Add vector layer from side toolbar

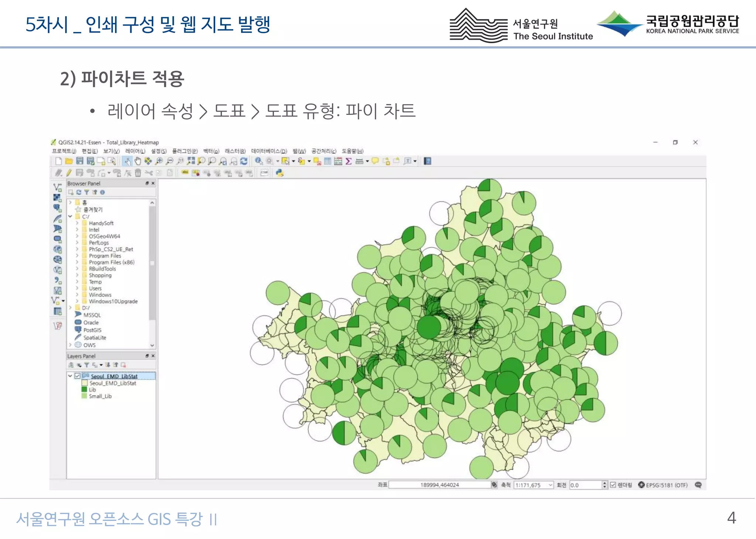(x=58, y=187)
